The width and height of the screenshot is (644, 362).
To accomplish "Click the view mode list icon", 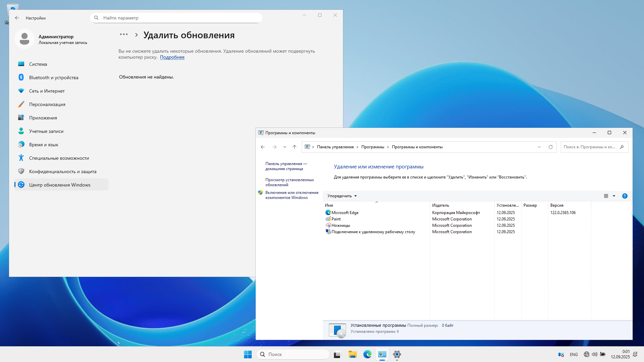I will 606,196.
